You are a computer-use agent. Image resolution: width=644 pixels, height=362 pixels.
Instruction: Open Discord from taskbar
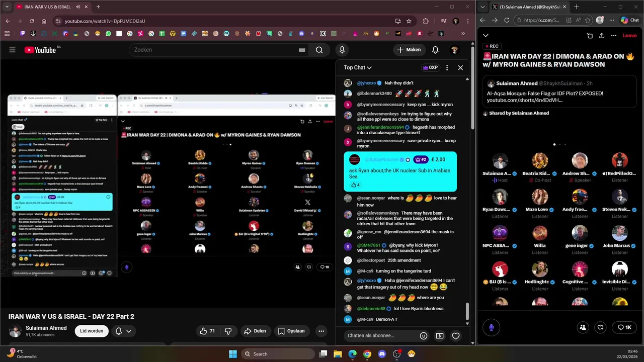click(382, 354)
